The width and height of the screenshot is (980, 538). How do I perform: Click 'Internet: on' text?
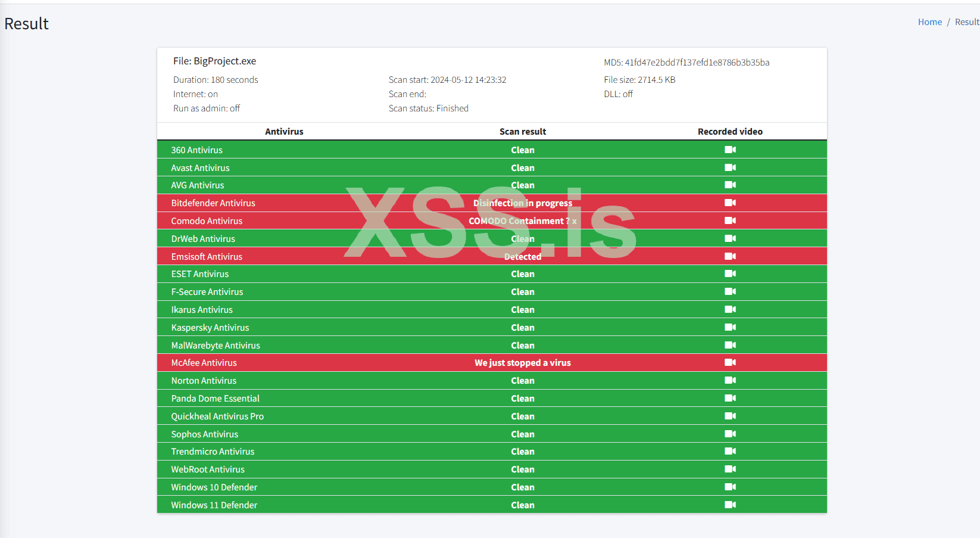(195, 94)
